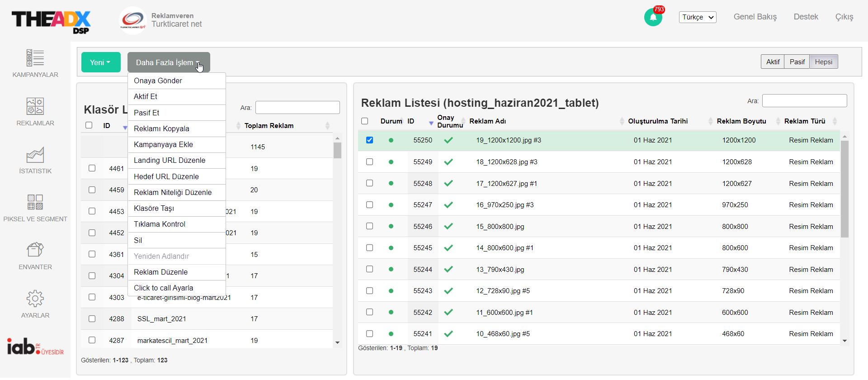Expand the Yeni dropdown button

tap(101, 62)
